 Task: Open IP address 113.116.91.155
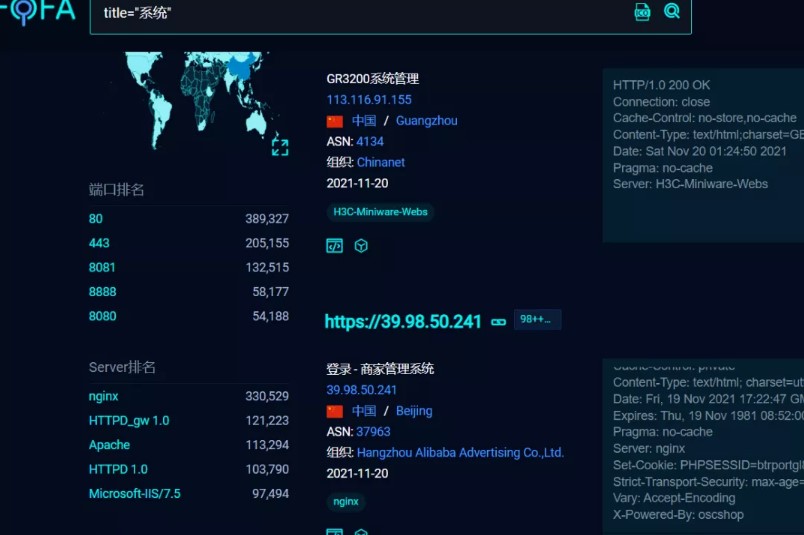click(369, 100)
